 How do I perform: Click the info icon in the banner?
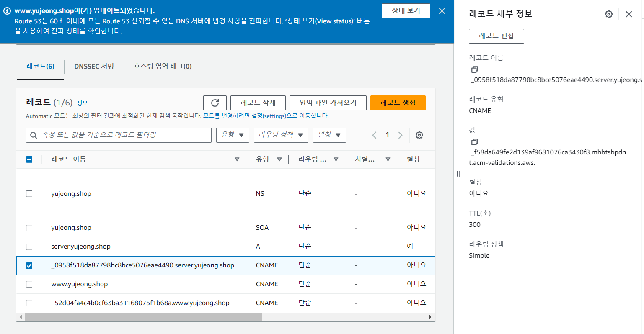(7, 11)
